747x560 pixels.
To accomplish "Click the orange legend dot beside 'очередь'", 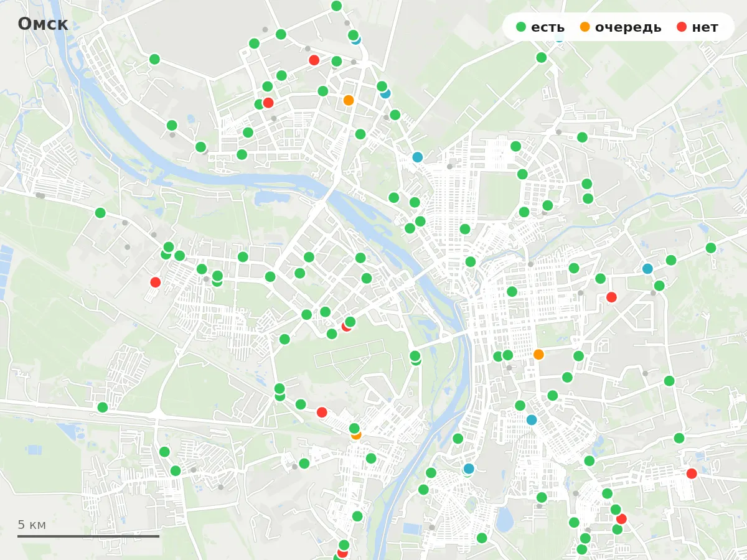I will pos(585,27).
